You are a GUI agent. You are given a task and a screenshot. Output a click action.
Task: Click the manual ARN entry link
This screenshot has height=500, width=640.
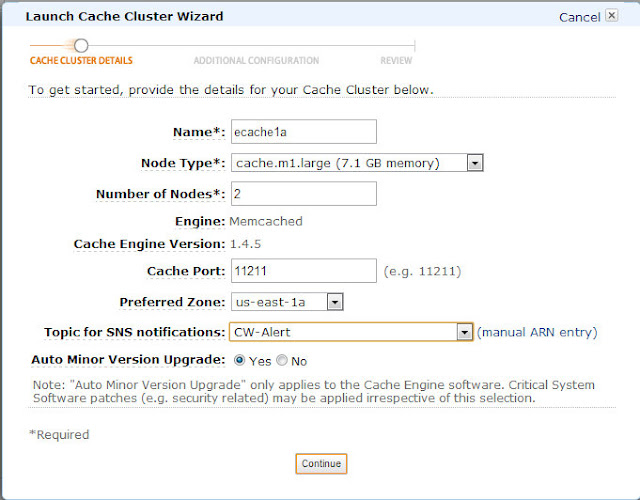coord(537,332)
